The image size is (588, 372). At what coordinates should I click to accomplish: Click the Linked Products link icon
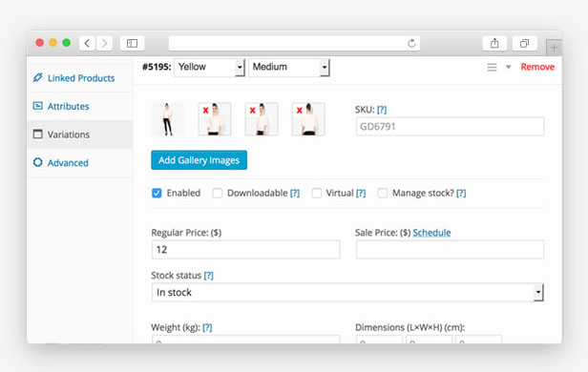[37, 77]
